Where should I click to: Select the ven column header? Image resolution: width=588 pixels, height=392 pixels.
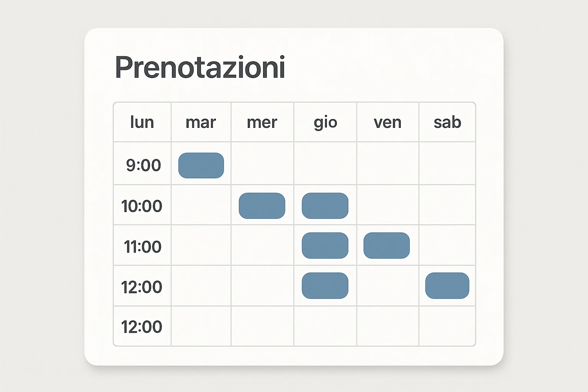(387, 122)
